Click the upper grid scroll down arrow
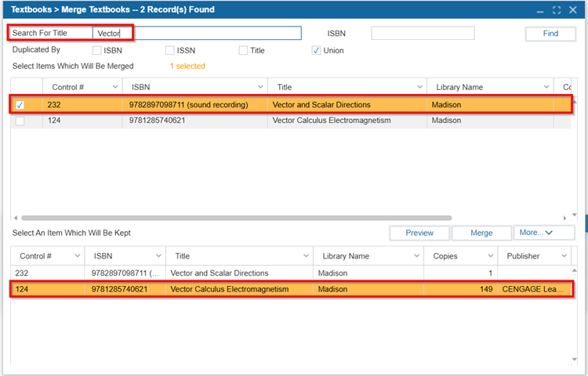The height and width of the screenshot is (376, 588). 574,215
